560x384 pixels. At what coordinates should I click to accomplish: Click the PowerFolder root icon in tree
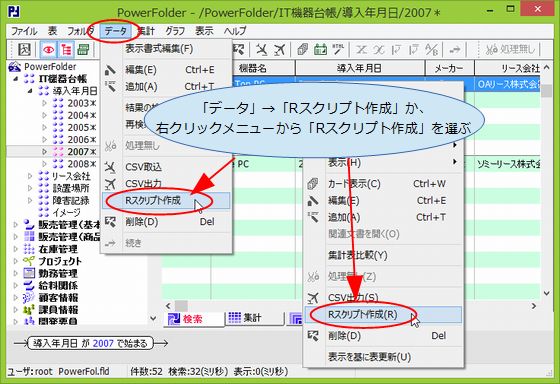pos(15,67)
